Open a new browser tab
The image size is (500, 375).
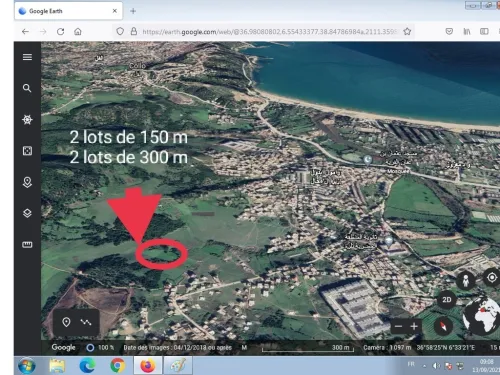[x=133, y=11]
